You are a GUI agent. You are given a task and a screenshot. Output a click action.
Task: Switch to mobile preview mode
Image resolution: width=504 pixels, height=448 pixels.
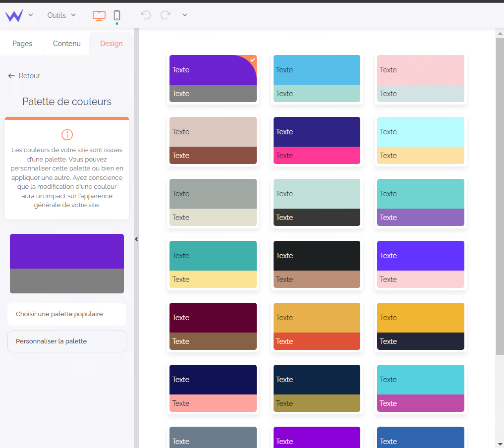coord(117,15)
